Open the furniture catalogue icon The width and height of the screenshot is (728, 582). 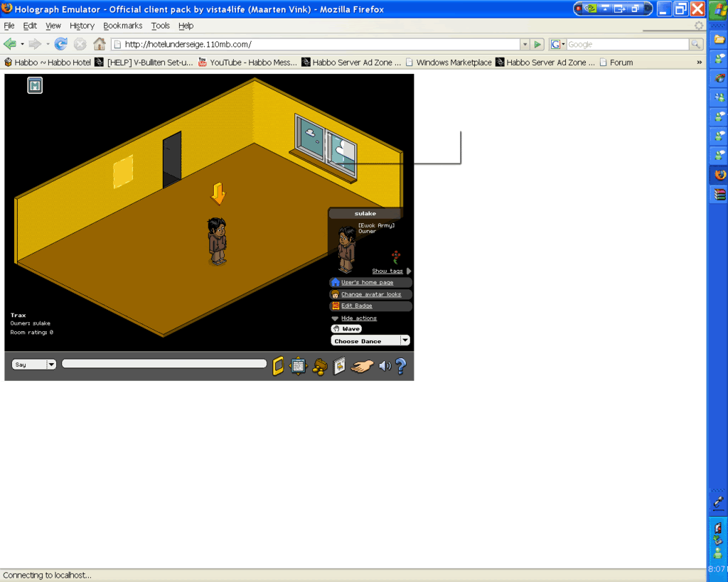[339, 365]
